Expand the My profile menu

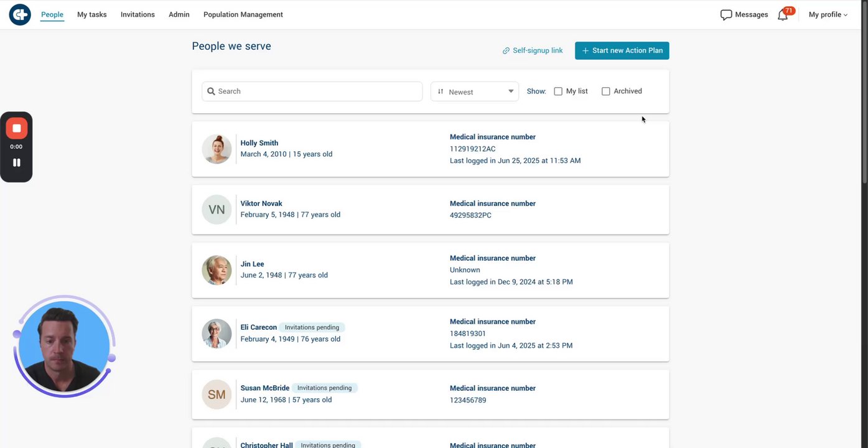pos(828,15)
